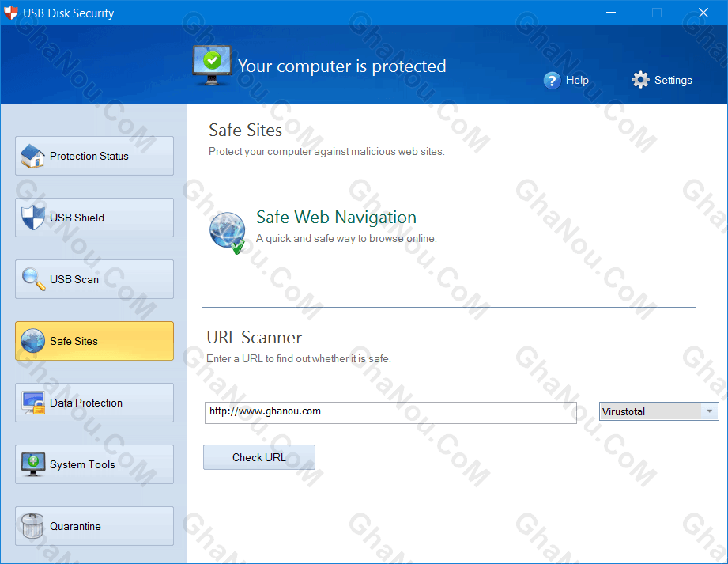This screenshot has width=728, height=564.
Task: Click the Safe Web Navigation globe icon
Action: click(228, 233)
